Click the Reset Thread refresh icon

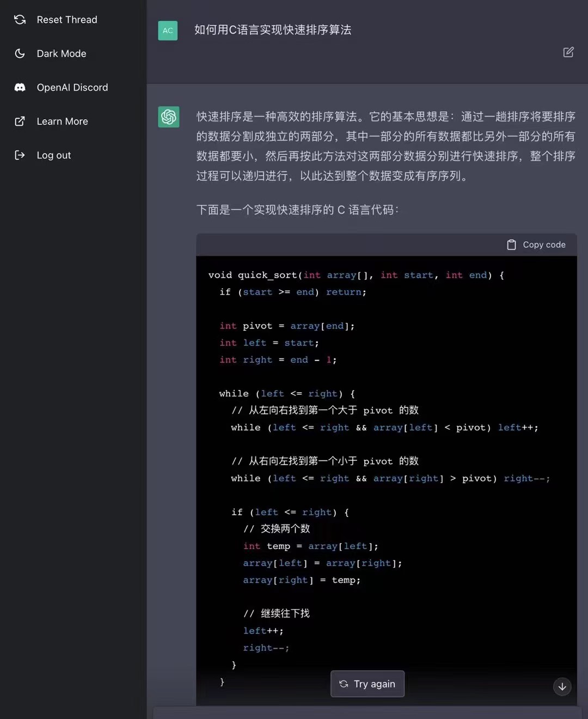pyautogui.click(x=20, y=20)
